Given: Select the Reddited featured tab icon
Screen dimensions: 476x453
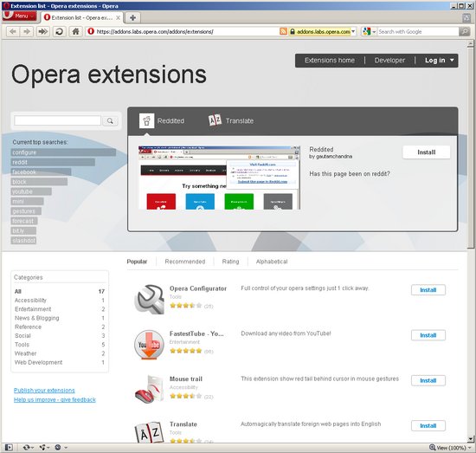Looking at the screenshot, I should (146, 121).
